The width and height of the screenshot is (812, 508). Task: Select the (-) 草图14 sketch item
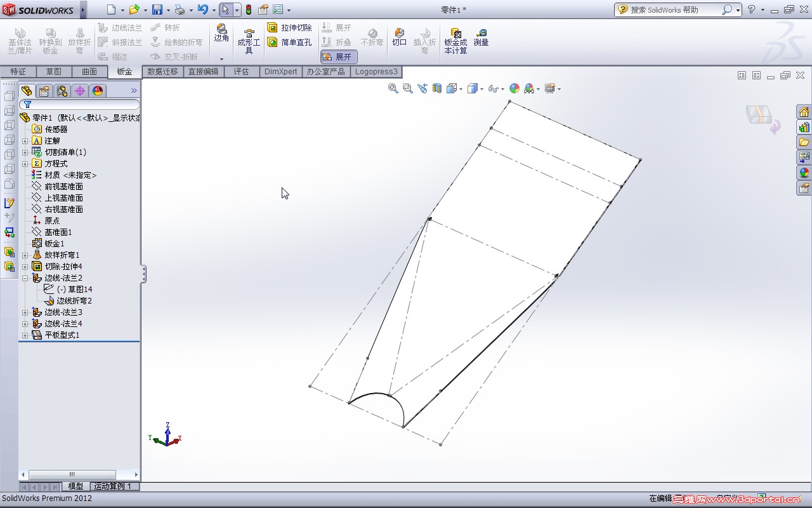tap(74, 290)
